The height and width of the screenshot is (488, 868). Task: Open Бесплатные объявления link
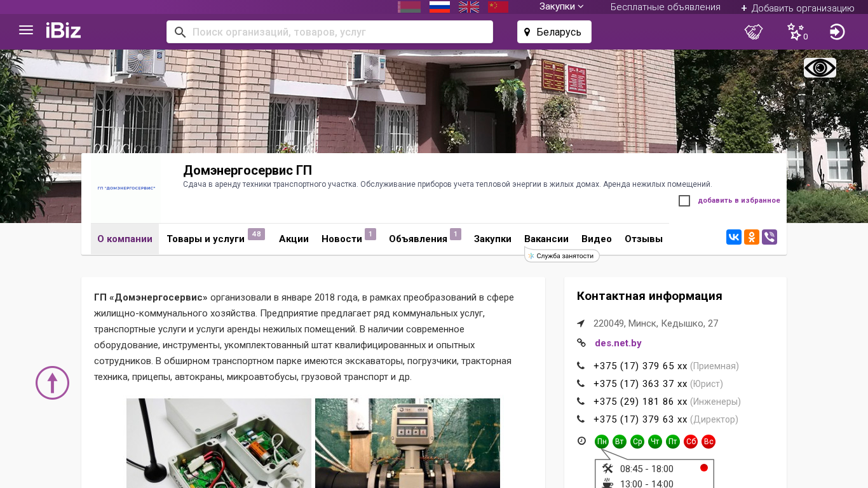click(x=665, y=7)
